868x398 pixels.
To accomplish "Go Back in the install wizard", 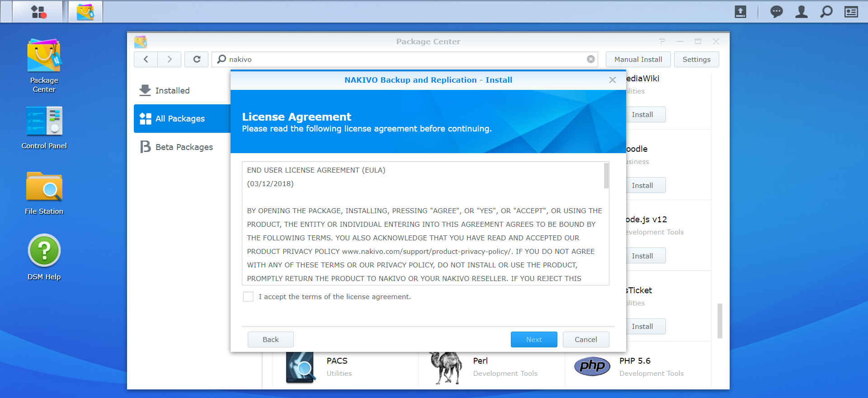I will click(270, 340).
